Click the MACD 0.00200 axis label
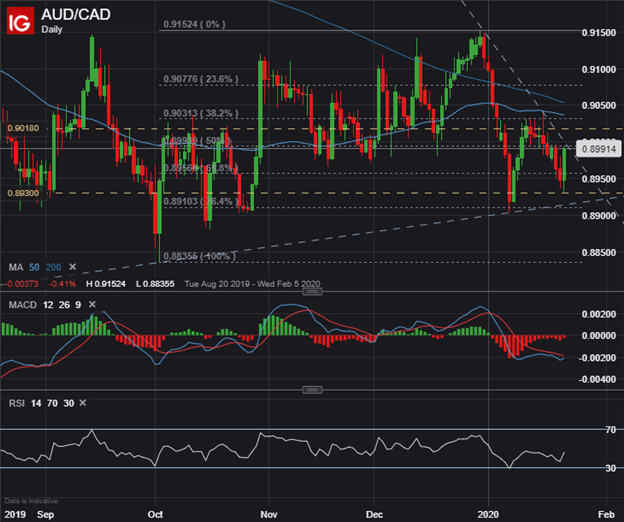The width and height of the screenshot is (624, 522). tap(599, 314)
